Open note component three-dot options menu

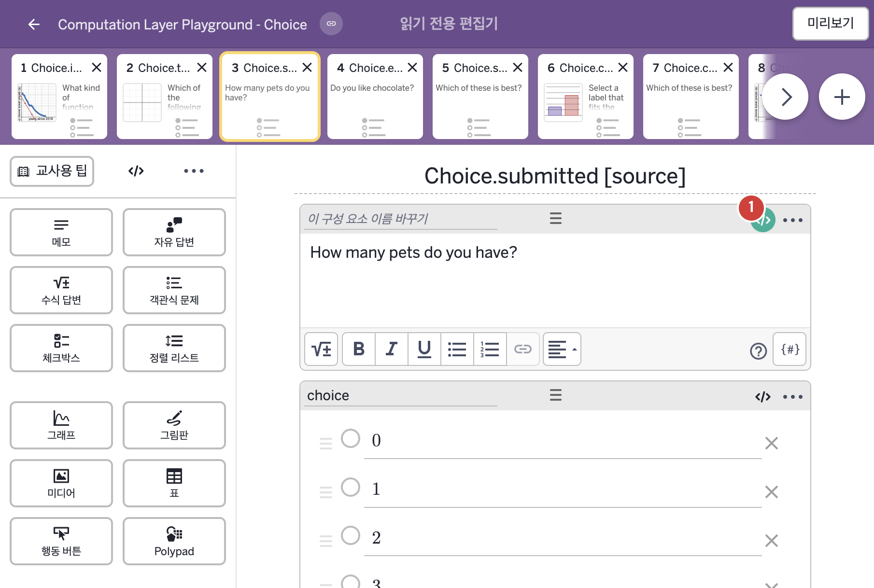click(x=793, y=220)
